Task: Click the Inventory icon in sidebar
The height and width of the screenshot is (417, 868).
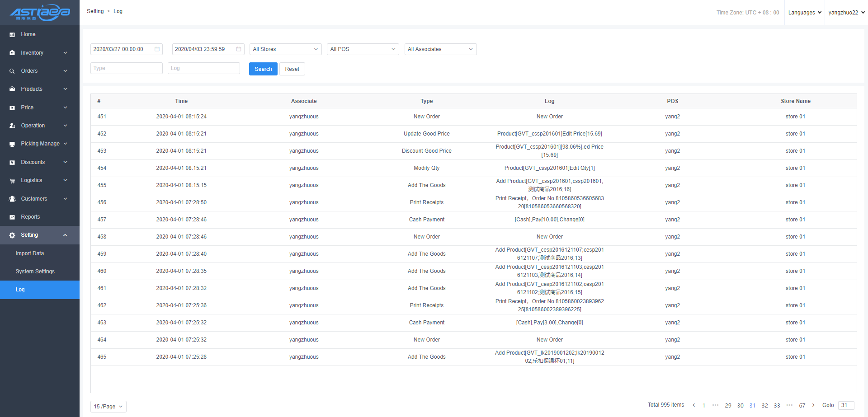Action: pyautogui.click(x=12, y=53)
